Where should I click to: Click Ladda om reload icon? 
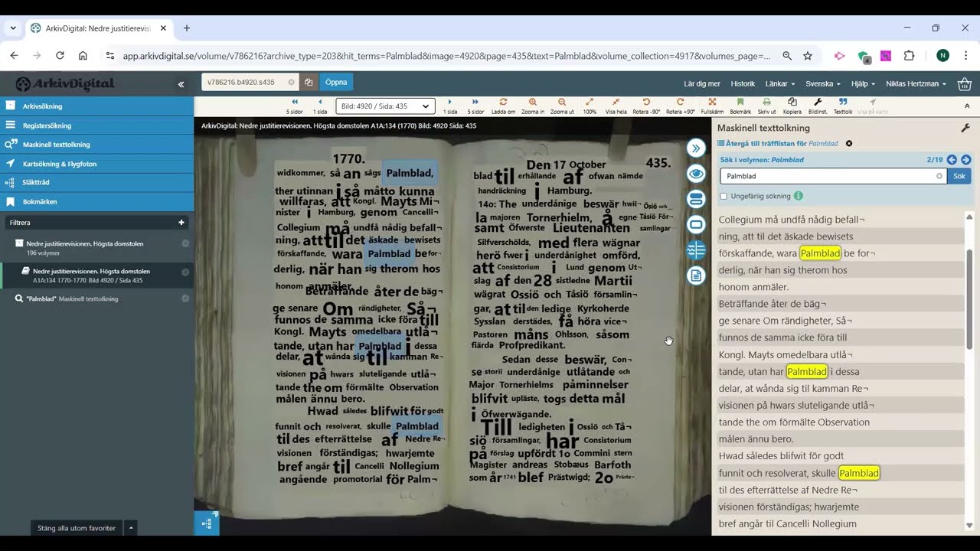503,106
